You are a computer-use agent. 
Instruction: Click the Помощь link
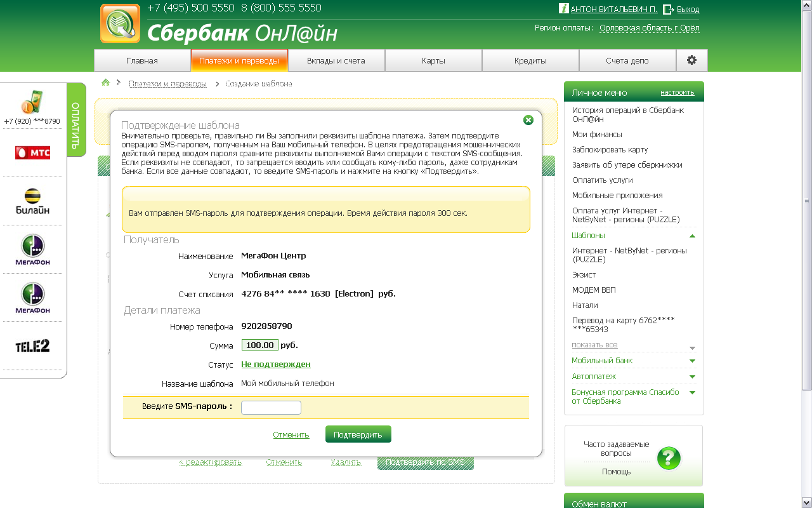pos(617,472)
